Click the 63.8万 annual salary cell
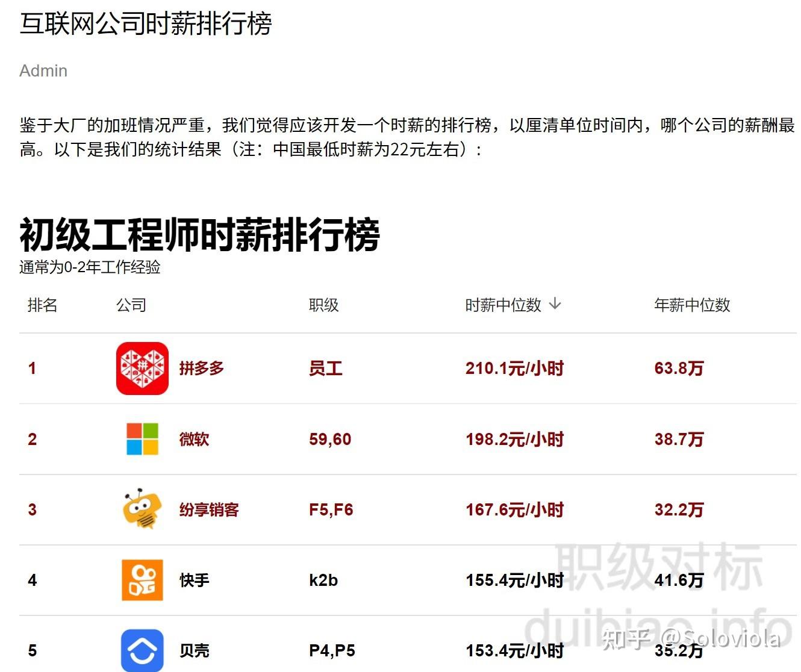 click(679, 368)
